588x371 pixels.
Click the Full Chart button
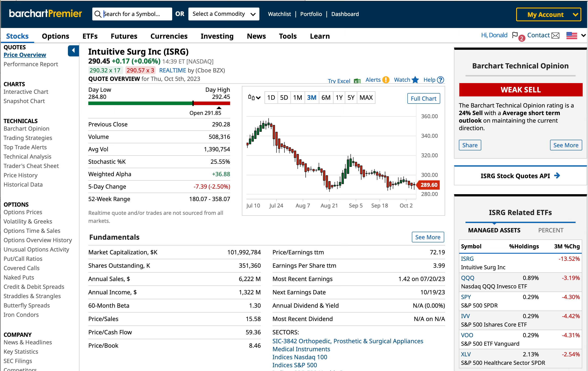423,99
